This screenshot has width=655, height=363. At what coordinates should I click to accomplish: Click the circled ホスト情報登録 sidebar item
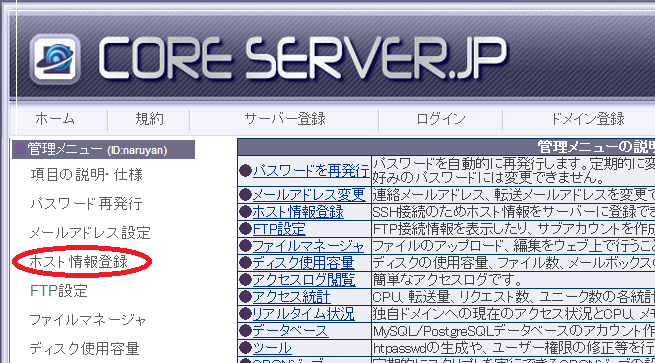pos(79,262)
